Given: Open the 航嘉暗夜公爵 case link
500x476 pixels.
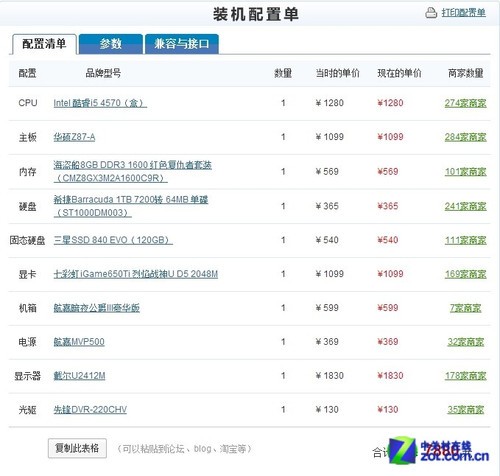Looking at the screenshot, I should tap(96, 308).
